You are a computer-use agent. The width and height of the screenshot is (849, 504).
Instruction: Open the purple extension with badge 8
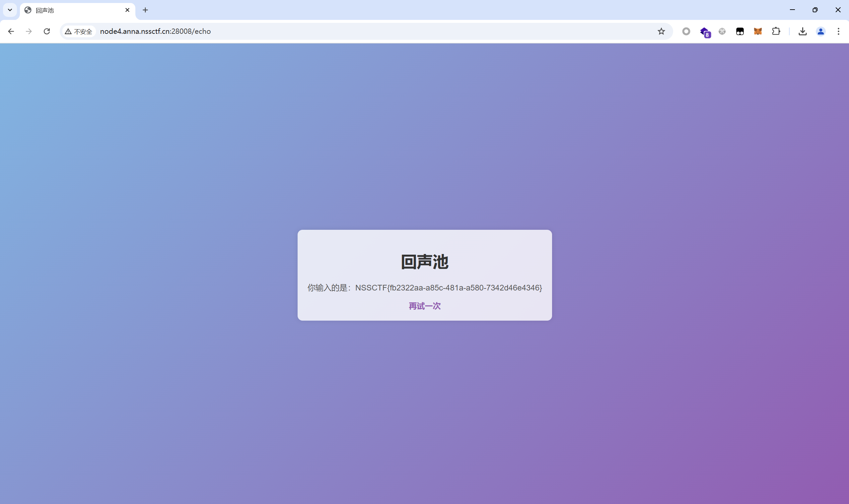[x=705, y=32]
